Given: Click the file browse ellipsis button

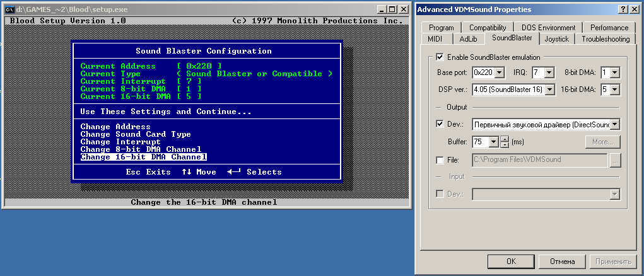Looking at the screenshot, I should tap(615, 160).
